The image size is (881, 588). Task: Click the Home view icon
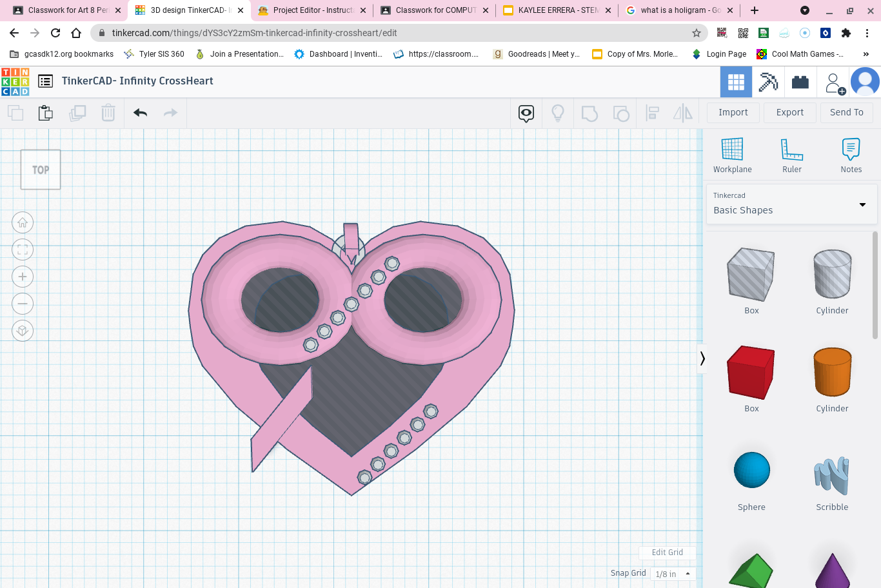point(23,222)
